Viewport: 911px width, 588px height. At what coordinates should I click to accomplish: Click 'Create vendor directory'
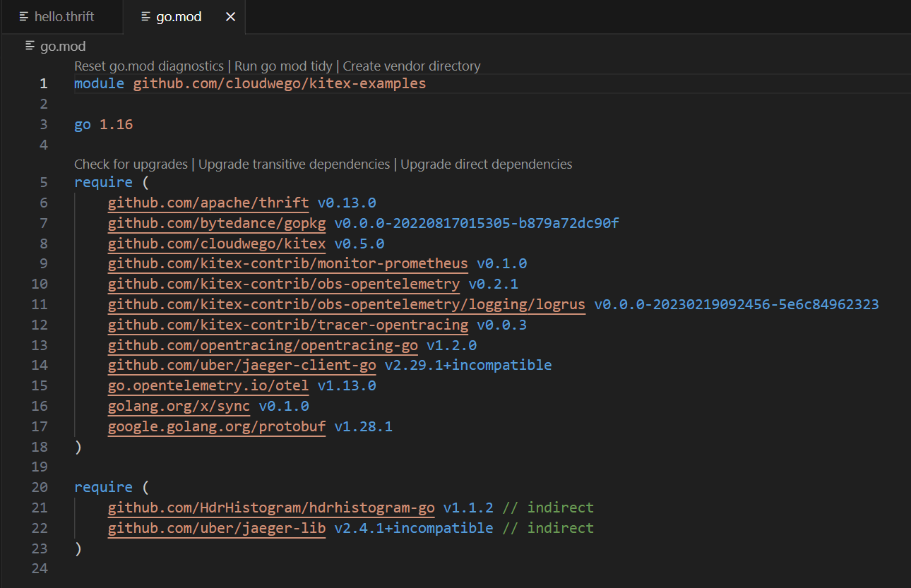pyautogui.click(x=411, y=66)
